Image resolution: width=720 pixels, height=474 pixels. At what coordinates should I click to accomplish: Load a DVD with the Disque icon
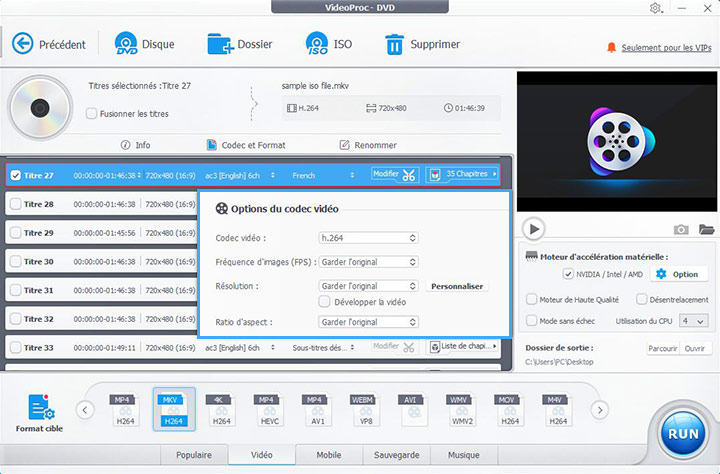pyautogui.click(x=126, y=44)
